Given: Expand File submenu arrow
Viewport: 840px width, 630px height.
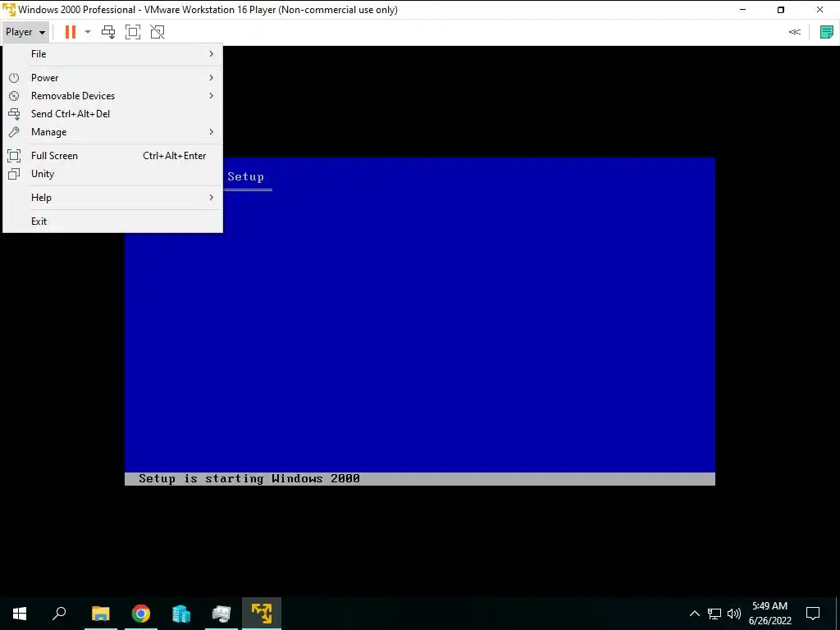Looking at the screenshot, I should (212, 54).
